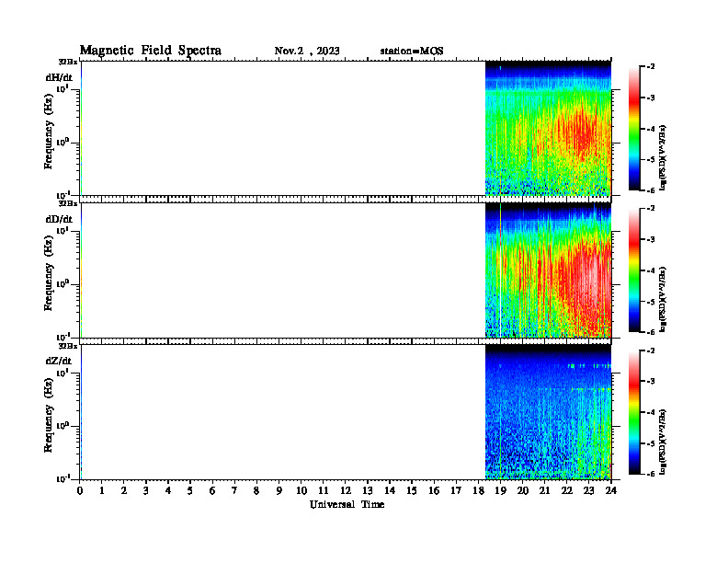Click hour tick label "4" on time axis
This screenshot has height=563, width=728.
pos(168,491)
